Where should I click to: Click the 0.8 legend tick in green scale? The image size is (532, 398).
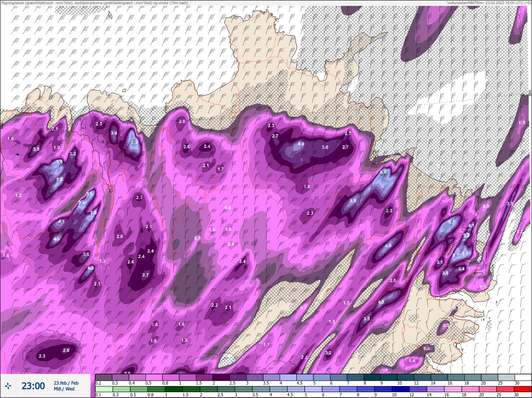point(150,395)
